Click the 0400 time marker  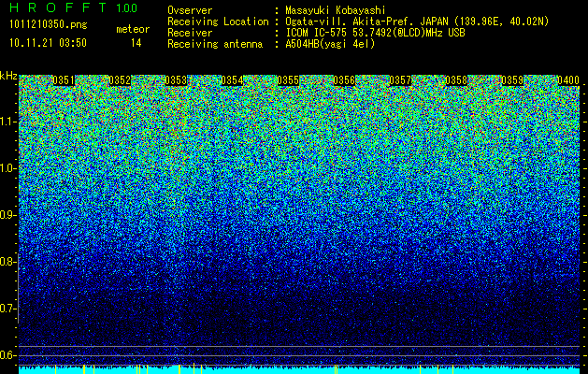568,80
